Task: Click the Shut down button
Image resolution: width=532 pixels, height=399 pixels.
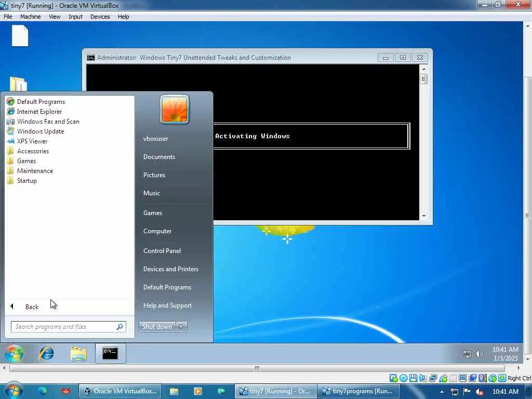Action: click(x=157, y=326)
